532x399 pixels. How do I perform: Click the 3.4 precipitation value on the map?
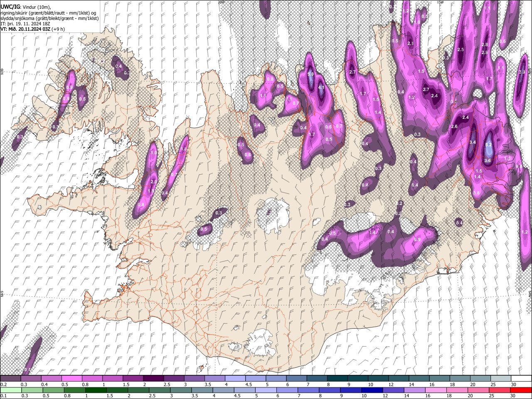point(472,142)
